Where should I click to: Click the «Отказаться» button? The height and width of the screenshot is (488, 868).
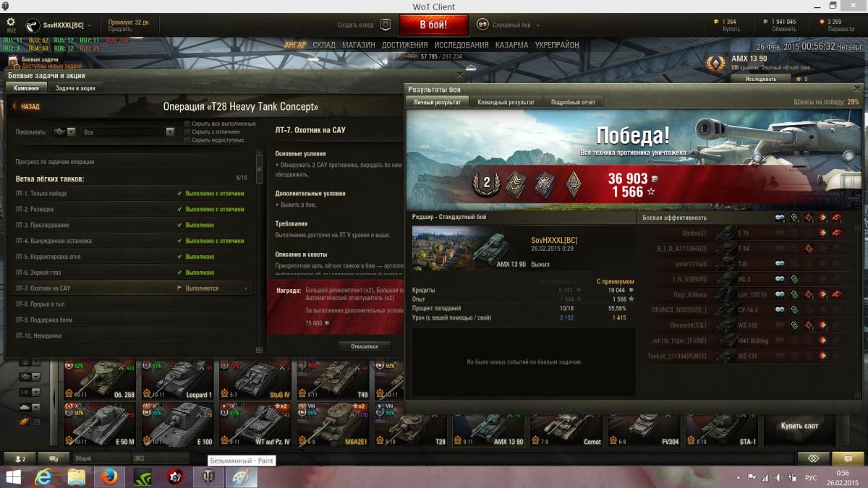365,346
